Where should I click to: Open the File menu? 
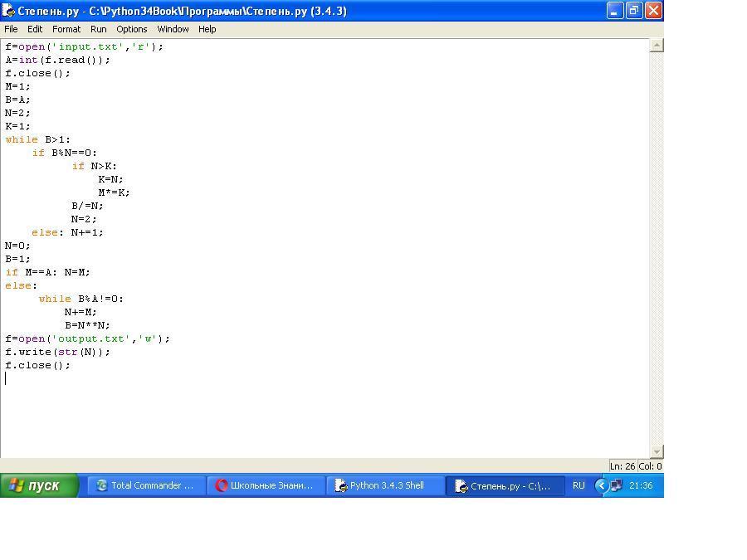click(x=11, y=29)
